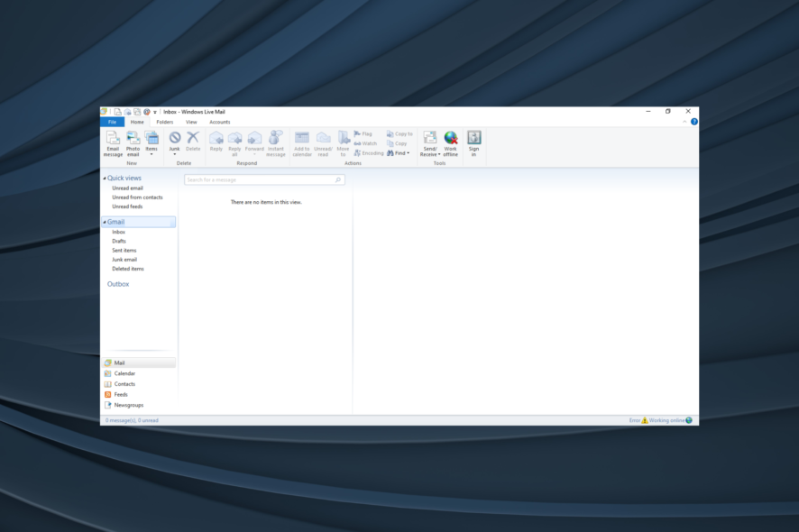Click the Windows Live Mail app icon

[x=104, y=111]
